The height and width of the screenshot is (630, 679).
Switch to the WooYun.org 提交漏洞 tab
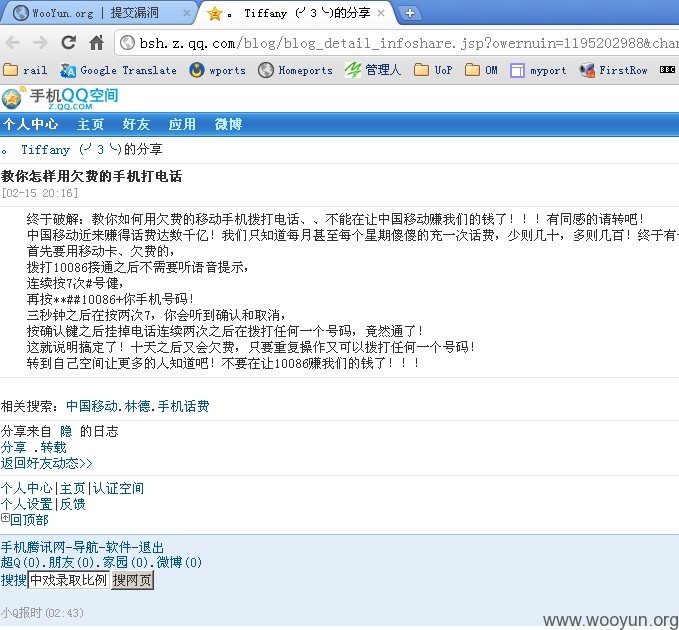pos(95,13)
